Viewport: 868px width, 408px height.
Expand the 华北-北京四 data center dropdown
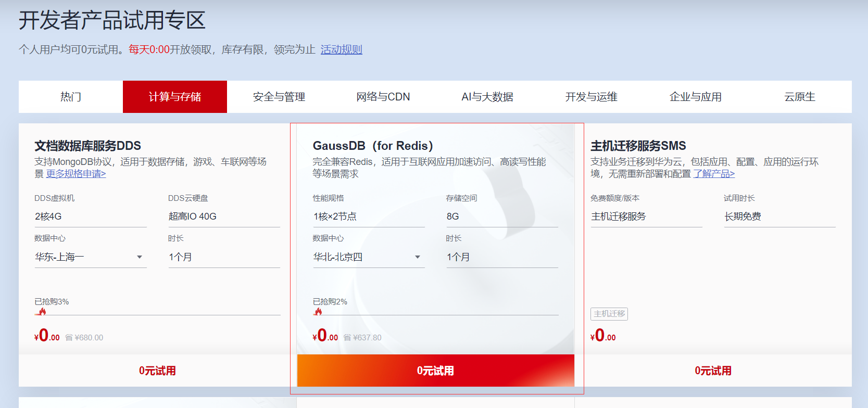click(369, 257)
